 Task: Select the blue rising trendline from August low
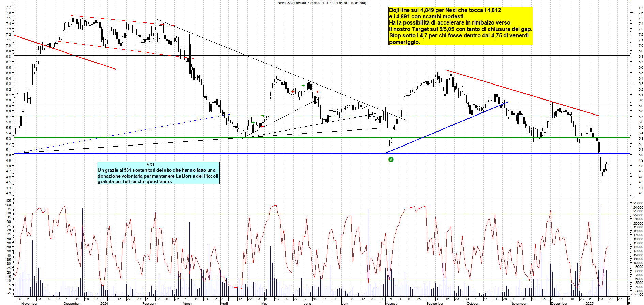tap(447, 127)
